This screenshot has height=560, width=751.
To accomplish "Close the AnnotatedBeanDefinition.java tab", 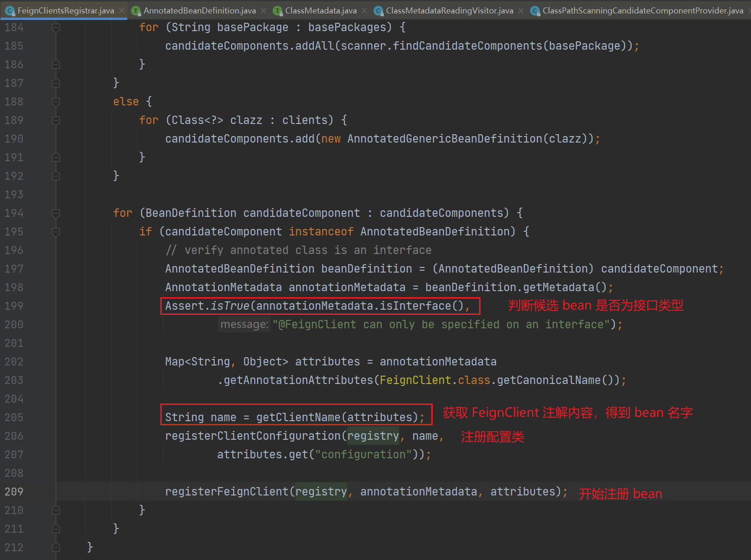I will 264,10.
